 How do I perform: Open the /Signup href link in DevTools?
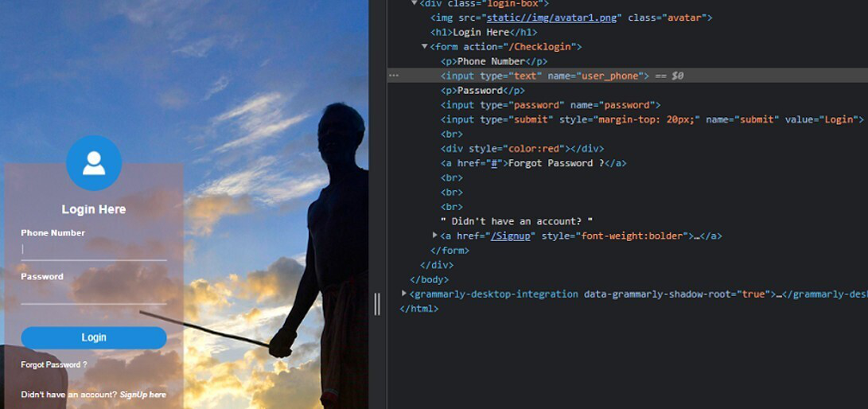511,236
